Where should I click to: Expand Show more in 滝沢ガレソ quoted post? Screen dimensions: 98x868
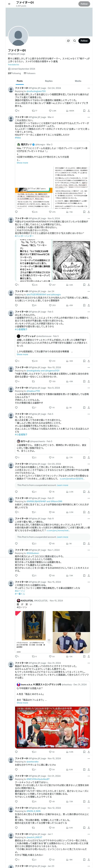click(22, 163)
